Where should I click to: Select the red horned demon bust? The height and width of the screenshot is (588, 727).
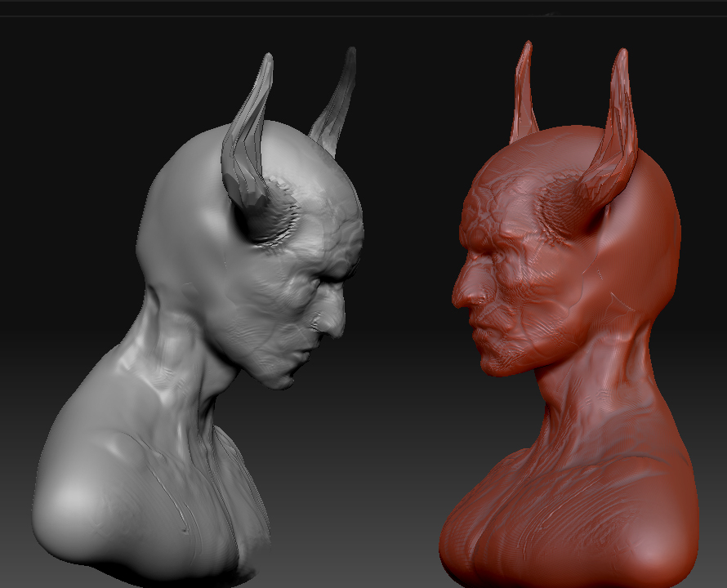click(568, 315)
